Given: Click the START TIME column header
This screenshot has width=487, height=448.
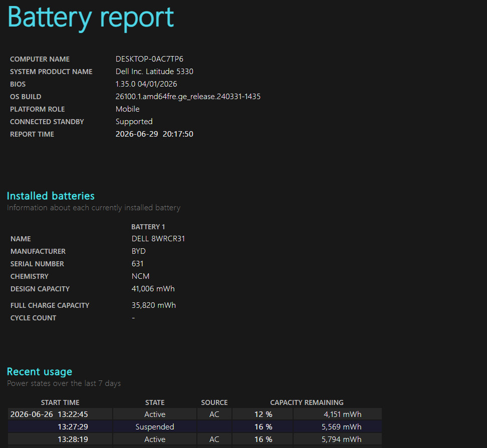Looking at the screenshot, I should [x=60, y=402].
